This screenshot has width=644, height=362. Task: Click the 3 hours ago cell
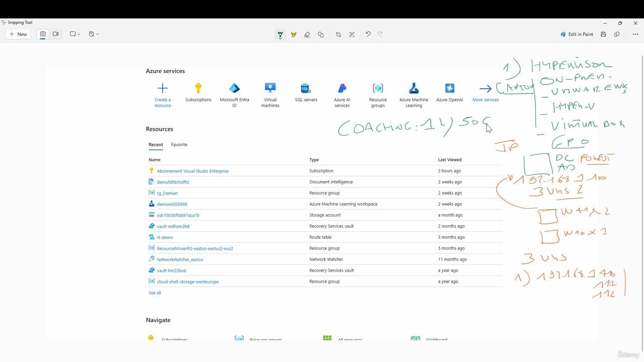449,171
